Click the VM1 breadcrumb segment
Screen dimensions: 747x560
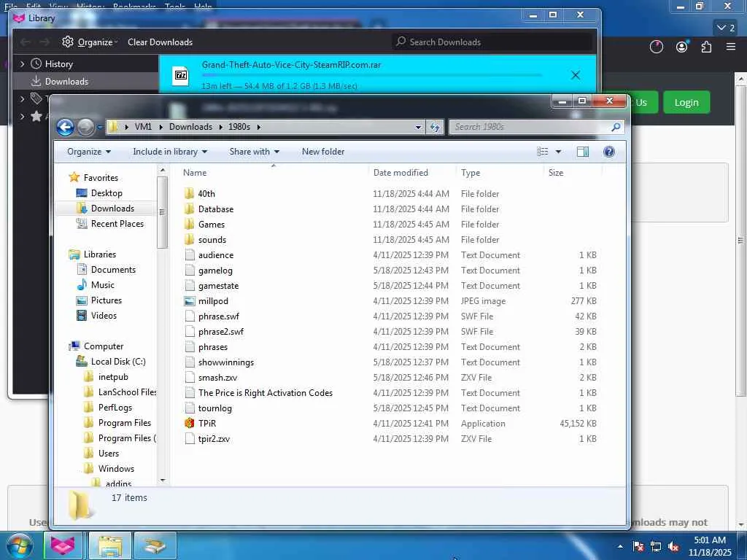tap(143, 127)
